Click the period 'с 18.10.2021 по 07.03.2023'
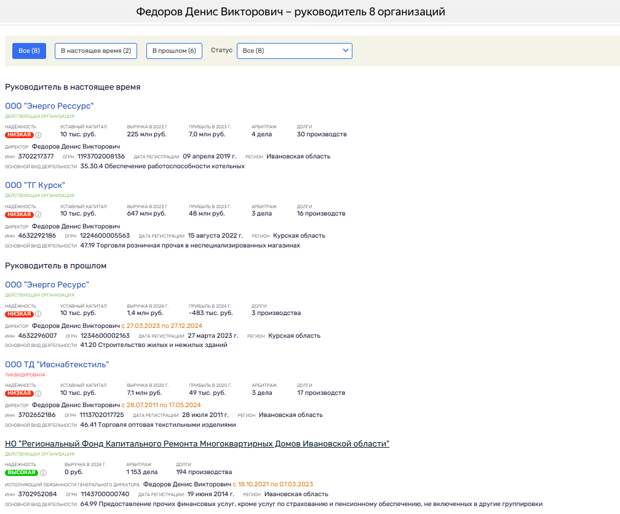 [x=273, y=484]
